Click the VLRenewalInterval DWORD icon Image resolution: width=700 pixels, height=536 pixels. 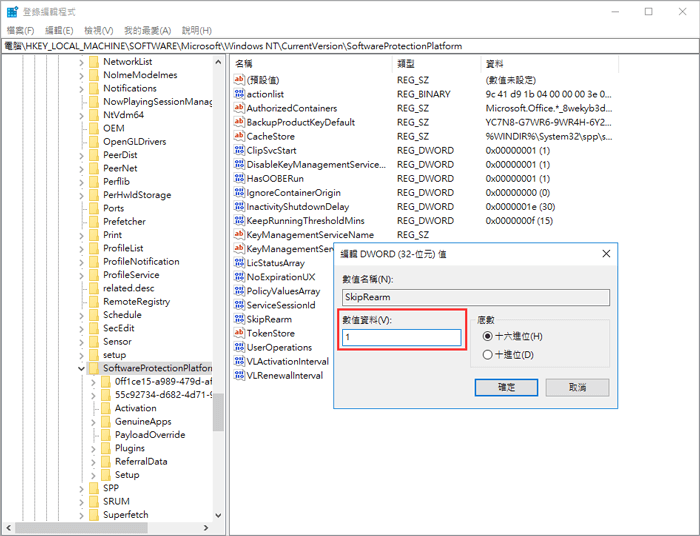pos(239,375)
